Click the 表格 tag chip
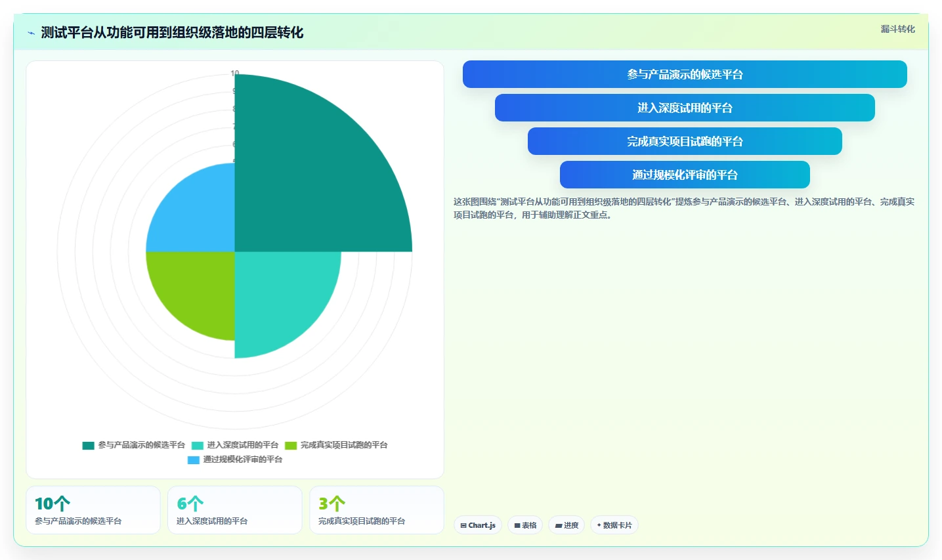 click(x=525, y=525)
